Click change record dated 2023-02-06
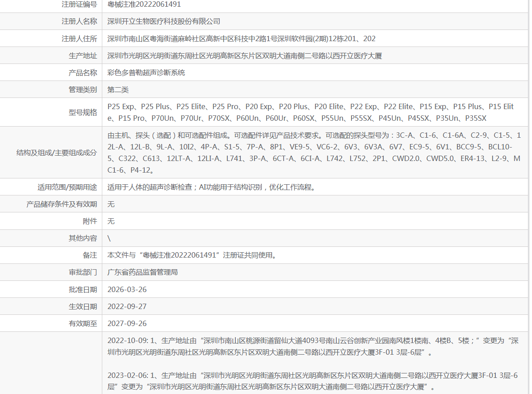532x394 pixels. pos(313,381)
